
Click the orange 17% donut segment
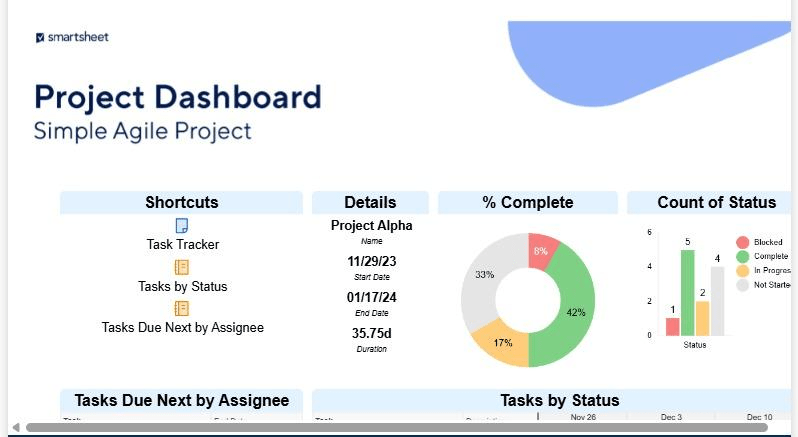(504, 343)
